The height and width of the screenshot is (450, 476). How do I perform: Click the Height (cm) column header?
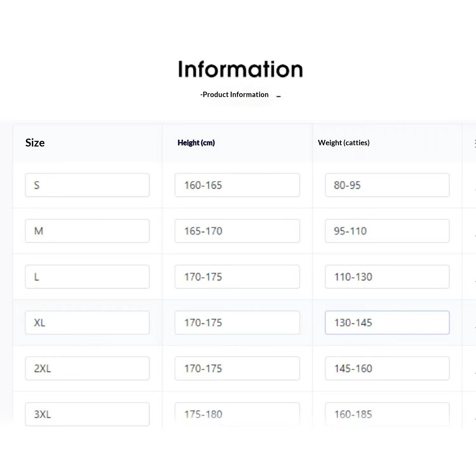pos(196,143)
